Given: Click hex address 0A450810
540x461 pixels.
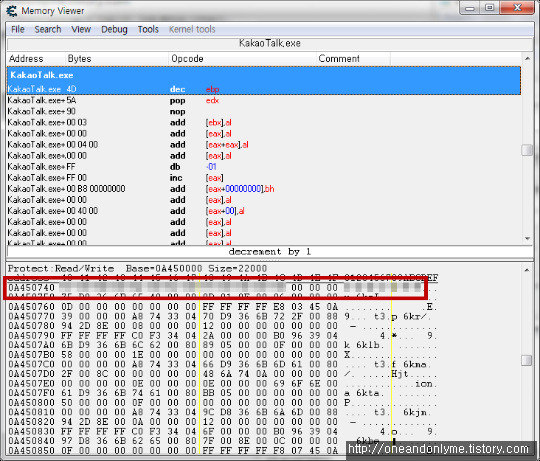Looking at the screenshot, I should click(31, 412).
